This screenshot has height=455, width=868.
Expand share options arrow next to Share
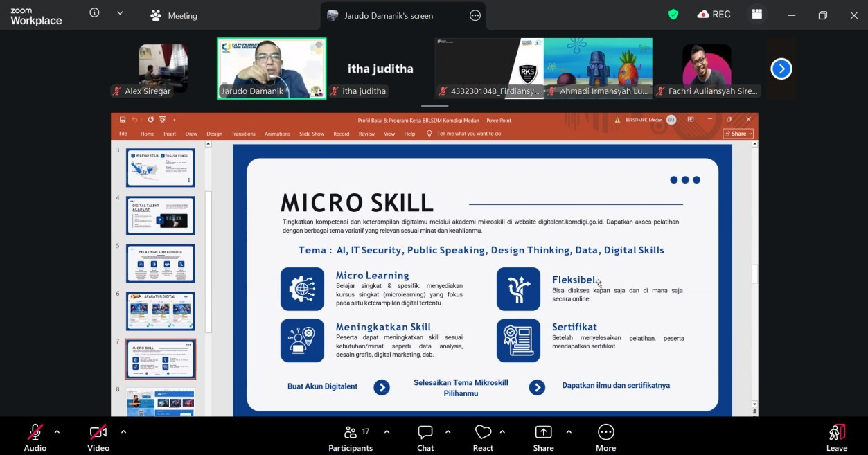[x=569, y=431]
